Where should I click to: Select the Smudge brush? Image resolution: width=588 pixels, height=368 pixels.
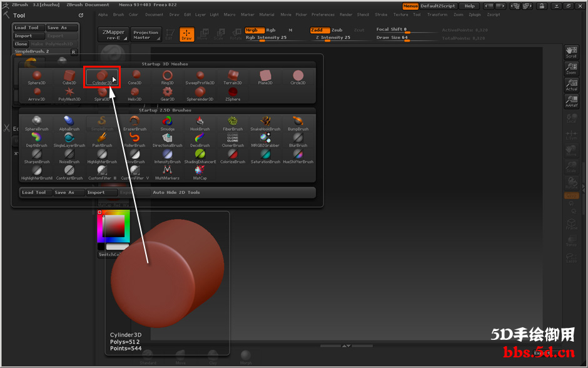pos(167,123)
